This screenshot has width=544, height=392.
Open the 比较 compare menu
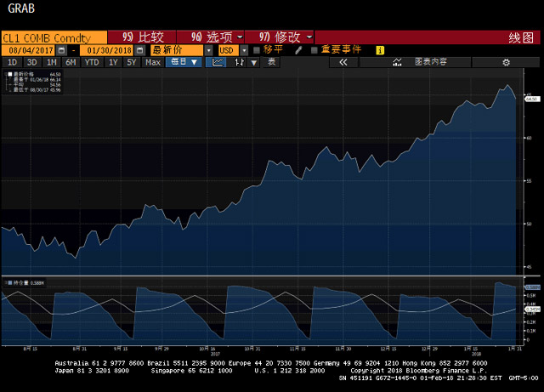pyautogui.click(x=139, y=37)
